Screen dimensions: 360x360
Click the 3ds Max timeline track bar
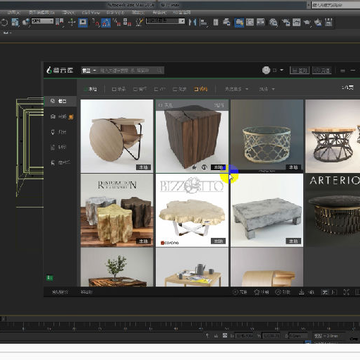tap(180, 326)
